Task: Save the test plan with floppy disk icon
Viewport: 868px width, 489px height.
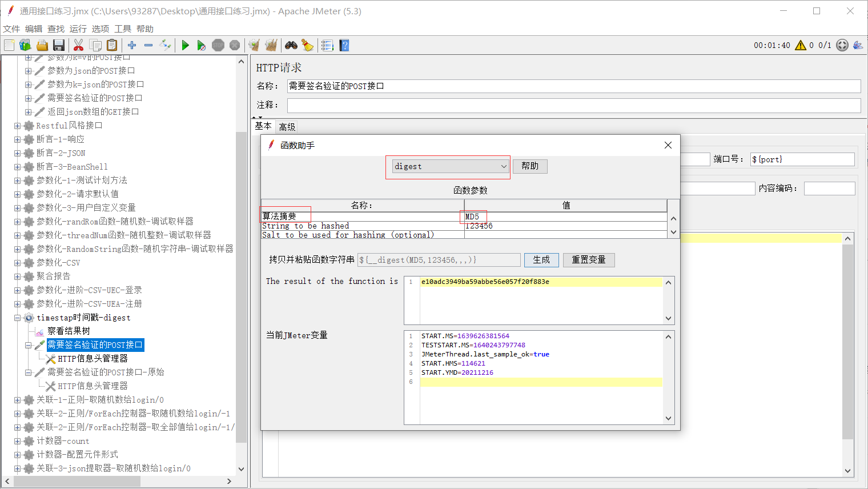Action: (x=58, y=45)
